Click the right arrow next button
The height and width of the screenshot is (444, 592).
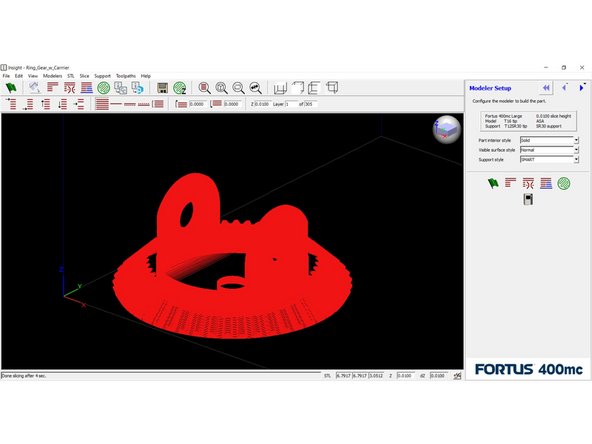point(581,88)
